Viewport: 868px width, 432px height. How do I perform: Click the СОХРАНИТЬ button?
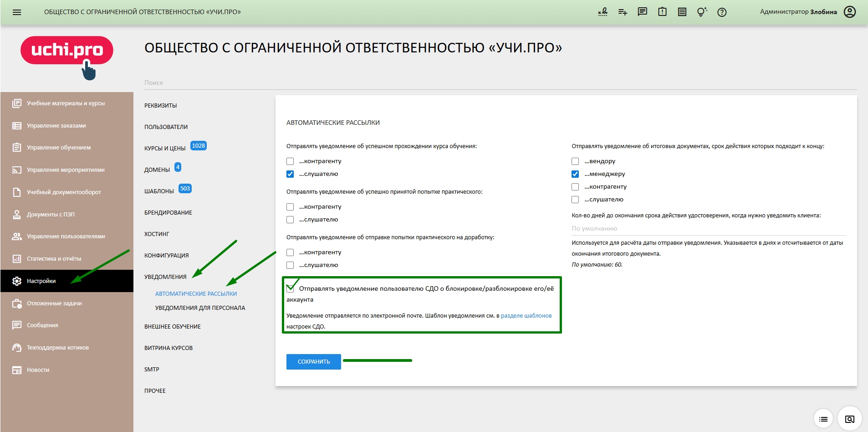click(x=314, y=362)
